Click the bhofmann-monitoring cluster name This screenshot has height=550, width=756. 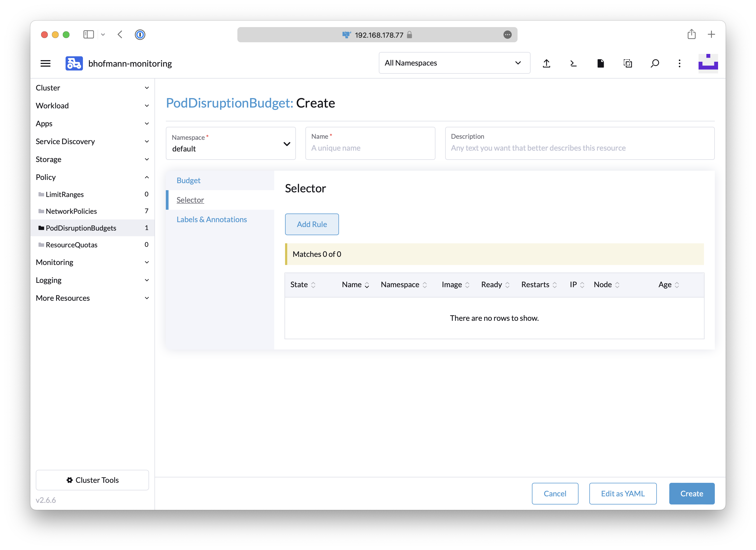(130, 64)
